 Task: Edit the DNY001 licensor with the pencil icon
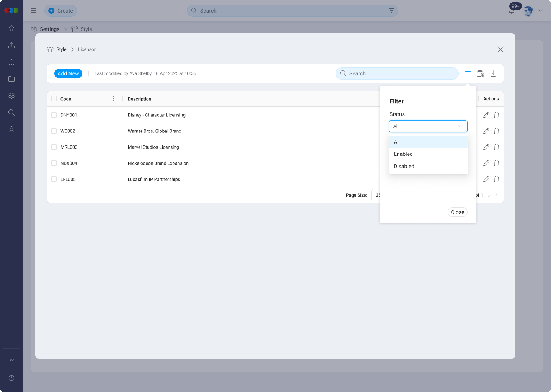click(x=486, y=114)
